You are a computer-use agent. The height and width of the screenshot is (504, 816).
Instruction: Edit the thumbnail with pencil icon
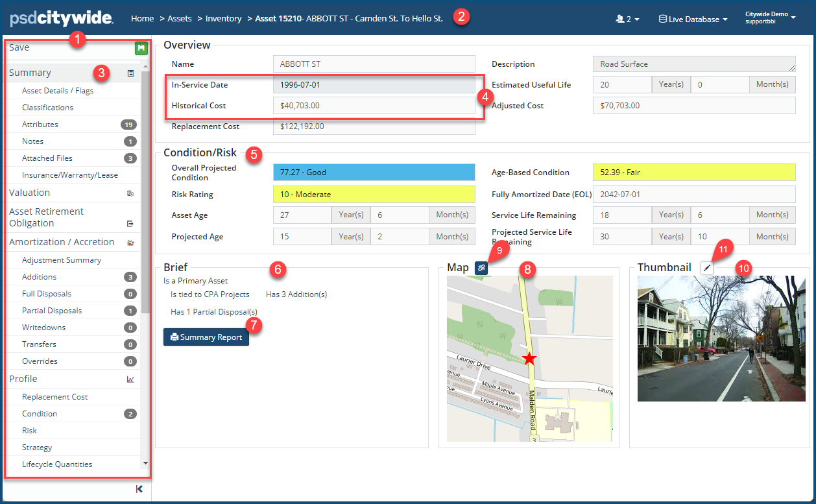[x=707, y=268]
